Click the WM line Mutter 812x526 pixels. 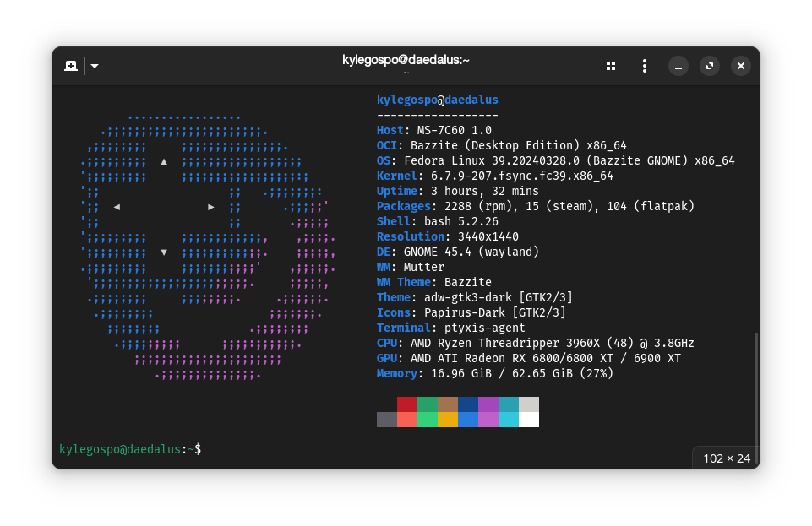point(411,267)
